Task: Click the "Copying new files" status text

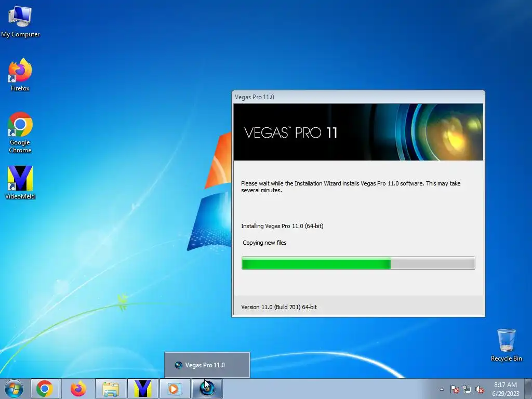Action: (264, 243)
